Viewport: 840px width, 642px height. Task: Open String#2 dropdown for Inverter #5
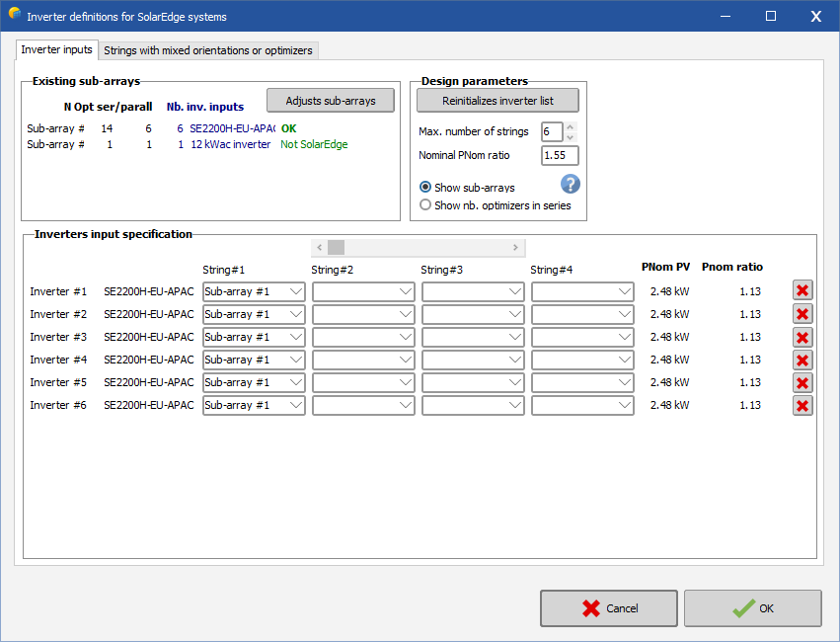[x=363, y=382]
